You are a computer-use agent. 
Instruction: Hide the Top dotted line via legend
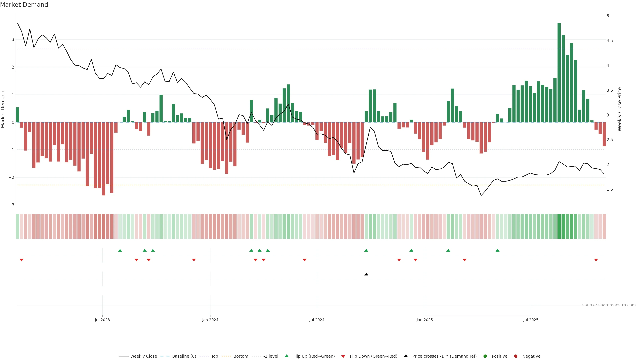click(214, 356)
